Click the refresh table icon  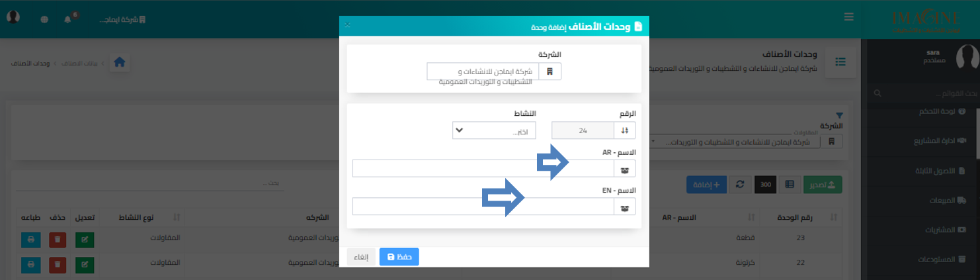pos(741,185)
